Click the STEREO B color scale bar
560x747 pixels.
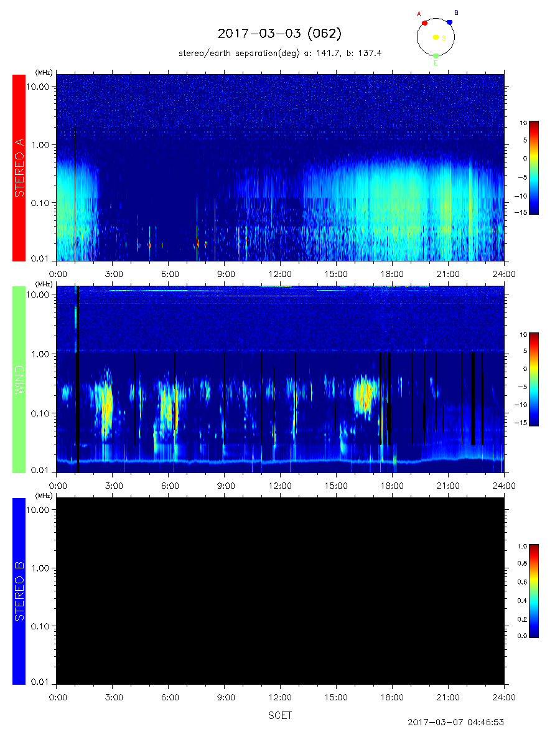tap(534, 591)
